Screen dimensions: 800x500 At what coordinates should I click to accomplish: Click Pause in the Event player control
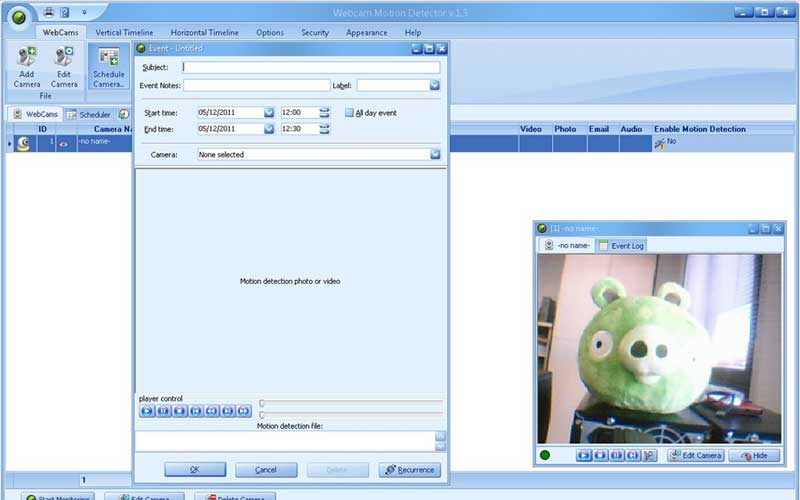(x=163, y=411)
